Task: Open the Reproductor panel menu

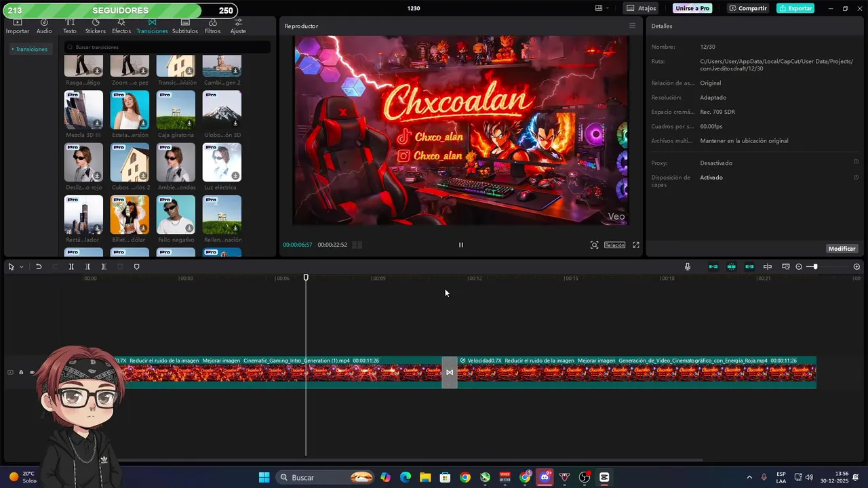Action: [x=632, y=26]
